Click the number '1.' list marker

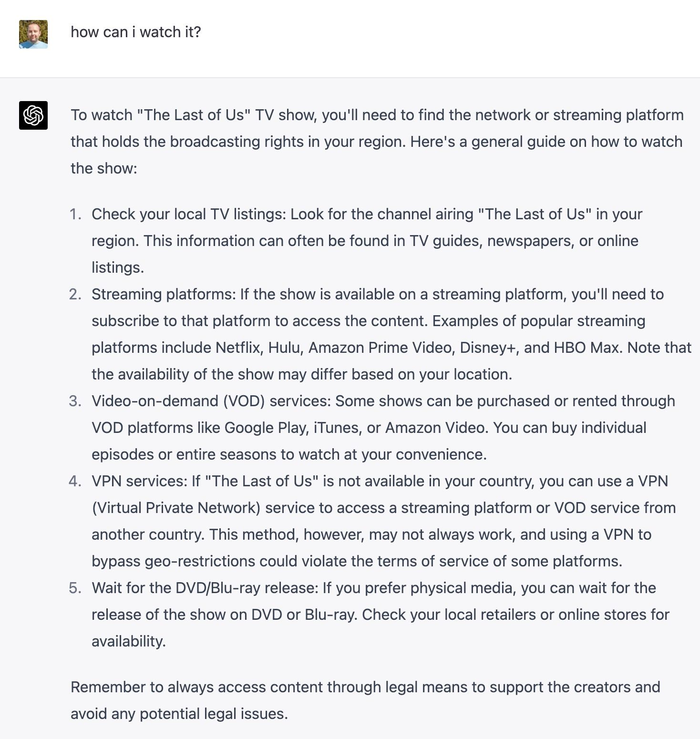(x=75, y=214)
